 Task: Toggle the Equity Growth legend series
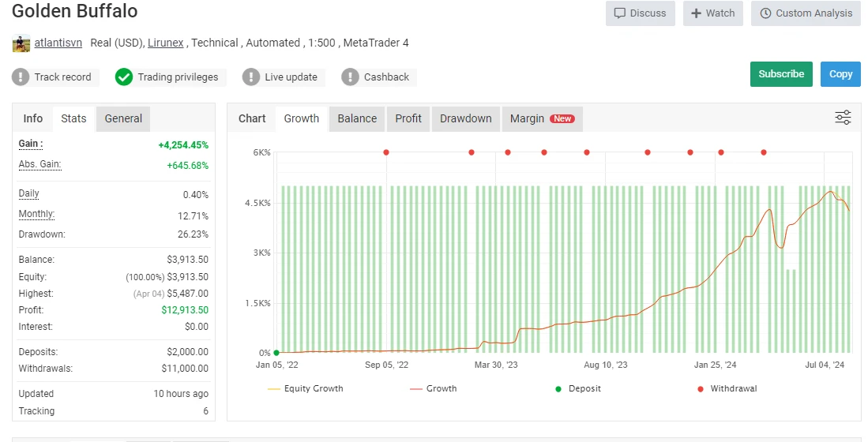[x=305, y=388]
